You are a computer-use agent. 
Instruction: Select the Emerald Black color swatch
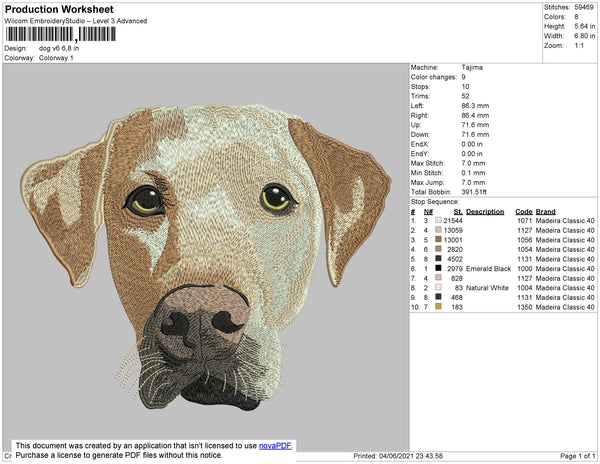click(x=438, y=269)
